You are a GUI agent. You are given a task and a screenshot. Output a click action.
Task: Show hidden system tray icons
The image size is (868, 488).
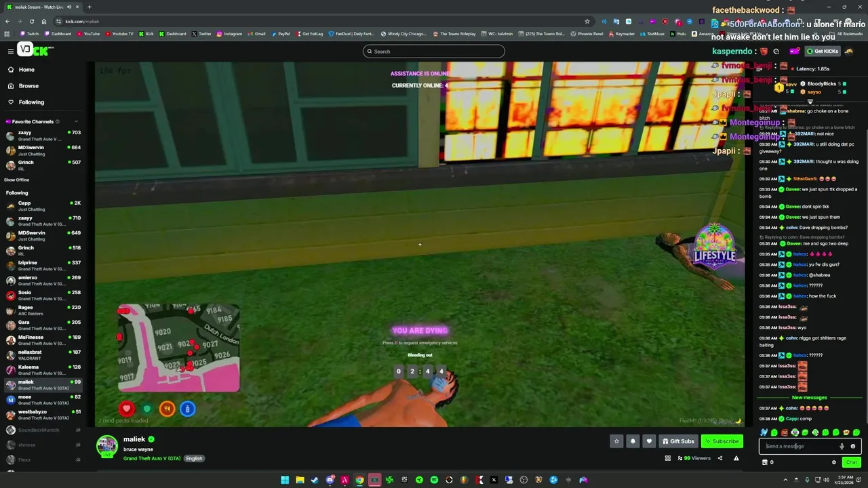click(785, 480)
